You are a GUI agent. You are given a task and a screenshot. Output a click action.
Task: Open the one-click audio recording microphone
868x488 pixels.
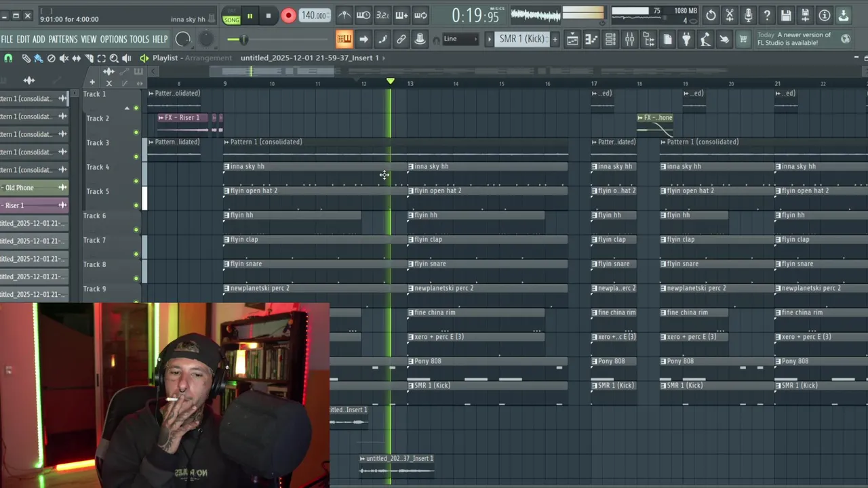point(749,15)
